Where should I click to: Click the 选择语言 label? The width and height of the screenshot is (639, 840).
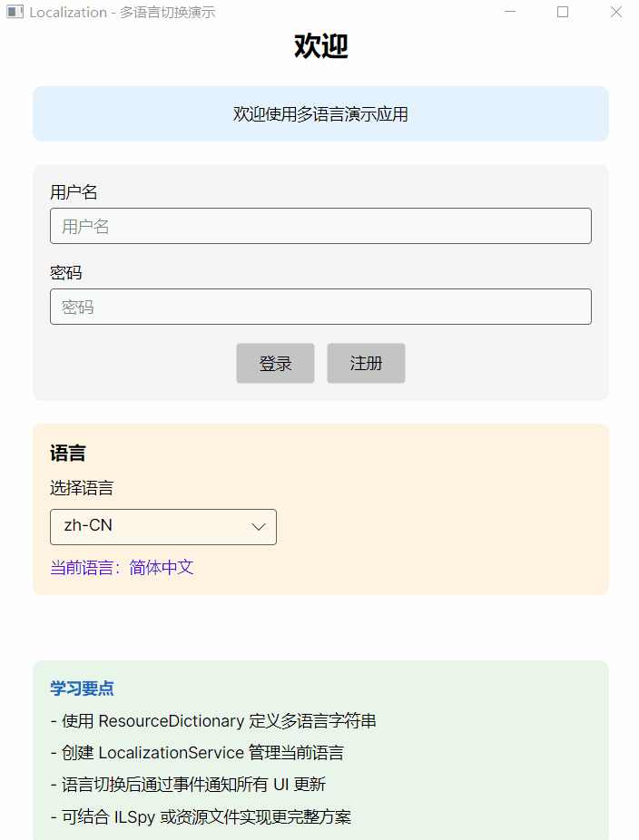click(82, 488)
